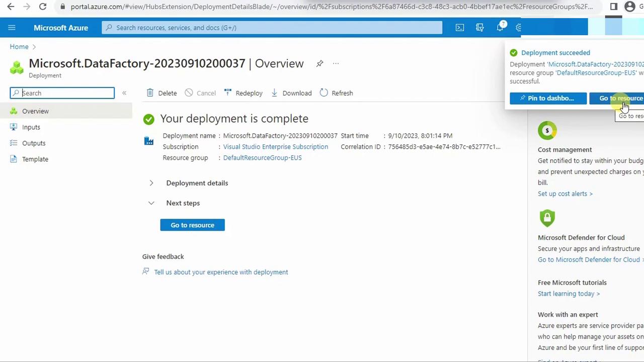The width and height of the screenshot is (644, 362).
Task: Click Tell us about your experience link
Action: tap(221, 272)
